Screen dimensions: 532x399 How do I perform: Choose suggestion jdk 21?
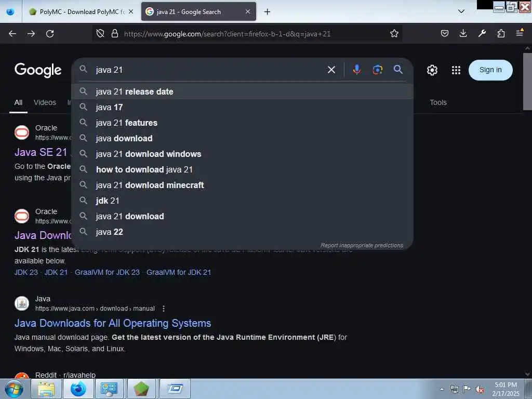coord(243,201)
